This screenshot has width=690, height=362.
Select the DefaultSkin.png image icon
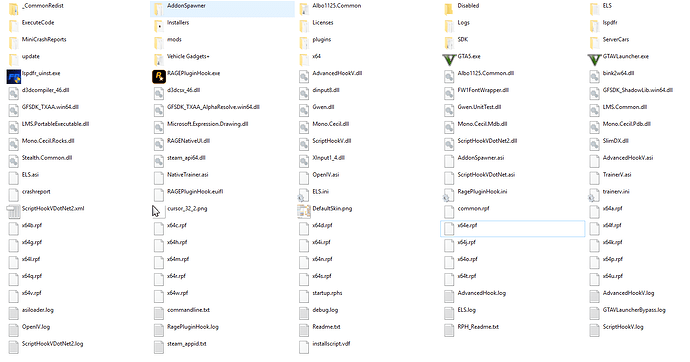point(304,212)
